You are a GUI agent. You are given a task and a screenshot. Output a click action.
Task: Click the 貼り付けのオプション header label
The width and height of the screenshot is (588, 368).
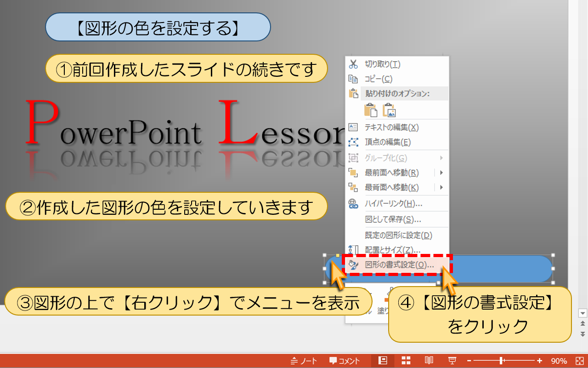click(397, 93)
